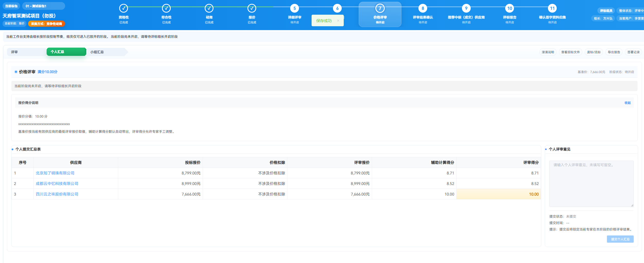The height and width of the screenshot is (263, 644).
Task: Open supplier 四川云之味股份有限公司
Action: point(57,194)
